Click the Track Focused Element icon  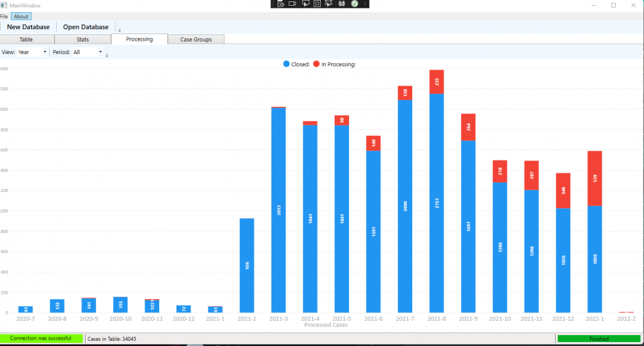[328, 4]
